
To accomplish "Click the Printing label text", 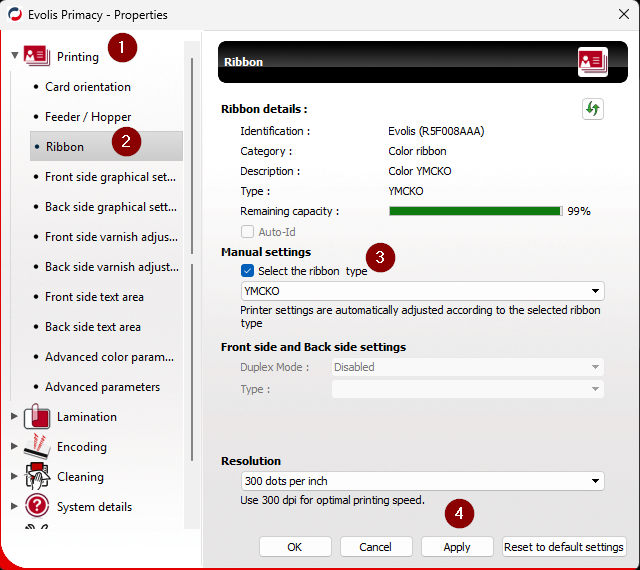I will (78, 57).
